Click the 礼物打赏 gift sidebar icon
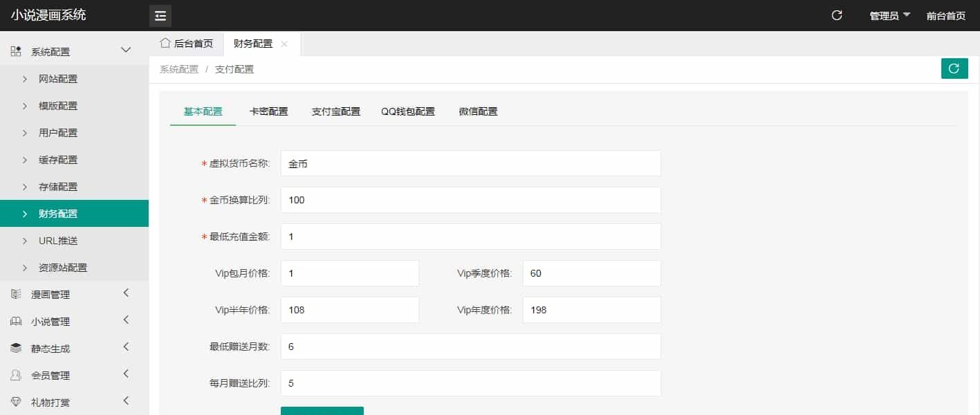Image resolution: width=980 pixels, height=415 pixels. pos(14,401)
